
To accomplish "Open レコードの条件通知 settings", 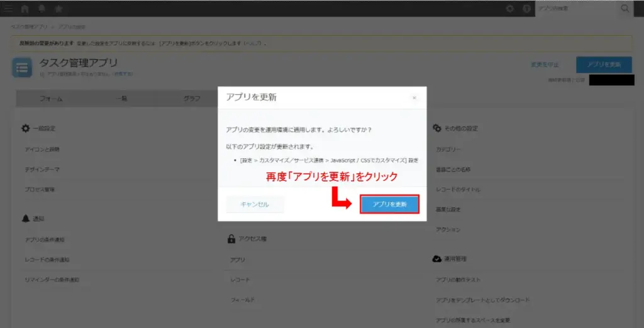I will (47, 260).
